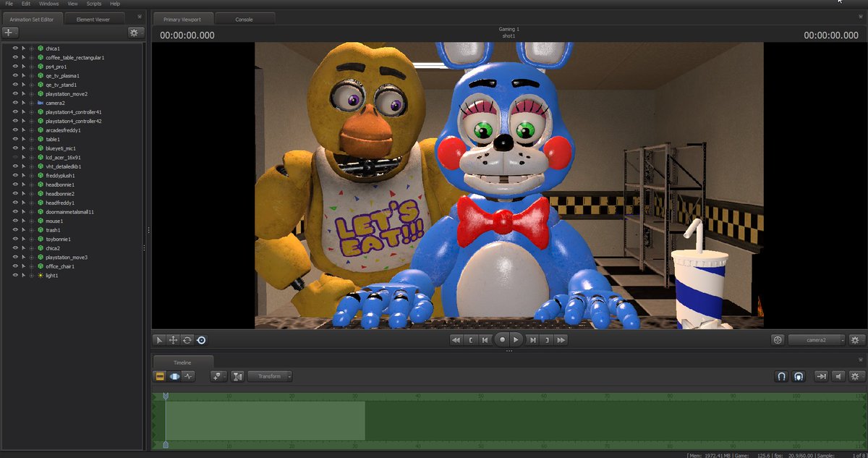The height and width of the screenshot is (458, 868).
Task: Select doormainmetalsmall11 in the list
Action: point(70,212)
